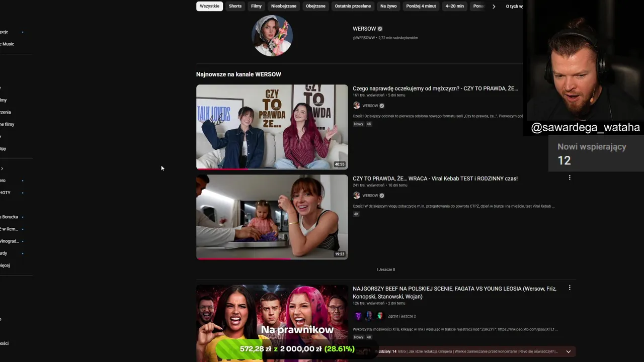Select the Obejrzane filter chip
The width and height of the screenshot is (644, 362).
315,6
